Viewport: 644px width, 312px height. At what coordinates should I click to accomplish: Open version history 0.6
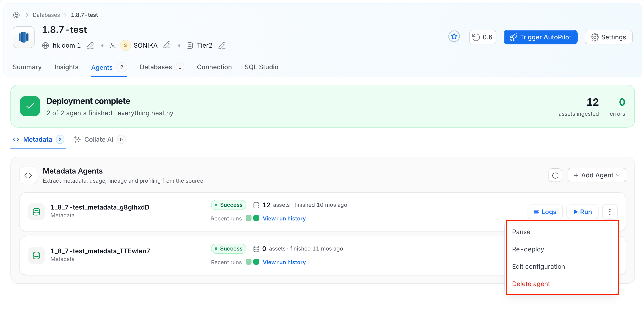(x=483, y=37)
